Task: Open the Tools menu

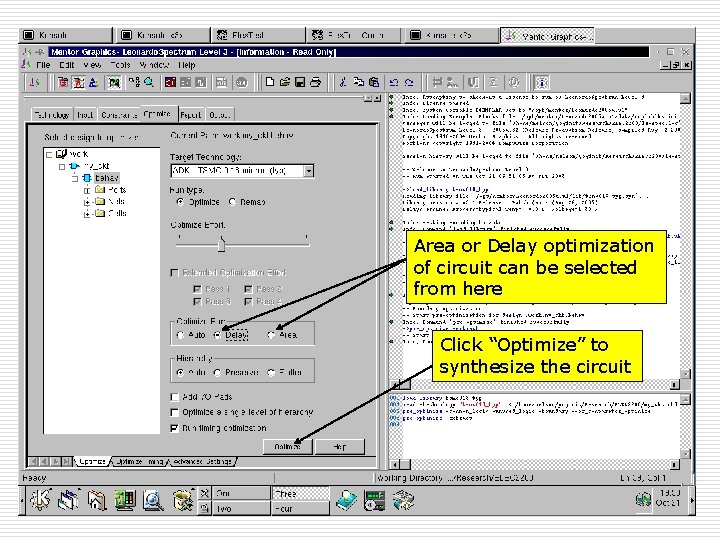Action: (x=120, y=65)
